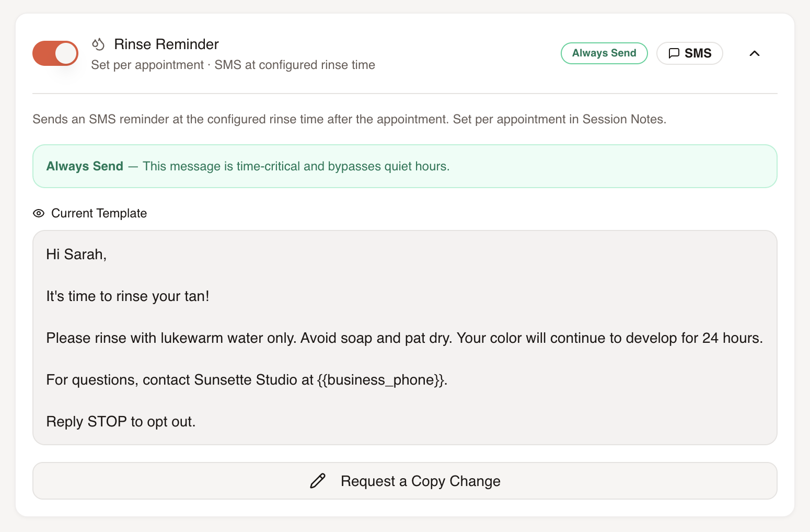This screenshot has width=810, height=532.
Task: Click the 'Reply STOP to opt out' line
Action: pos(121,422)
